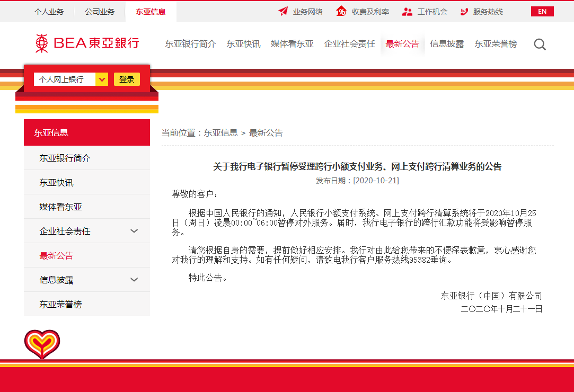Open the 服务热线 link text
The image size is (574, 392).
click(488, 12)
